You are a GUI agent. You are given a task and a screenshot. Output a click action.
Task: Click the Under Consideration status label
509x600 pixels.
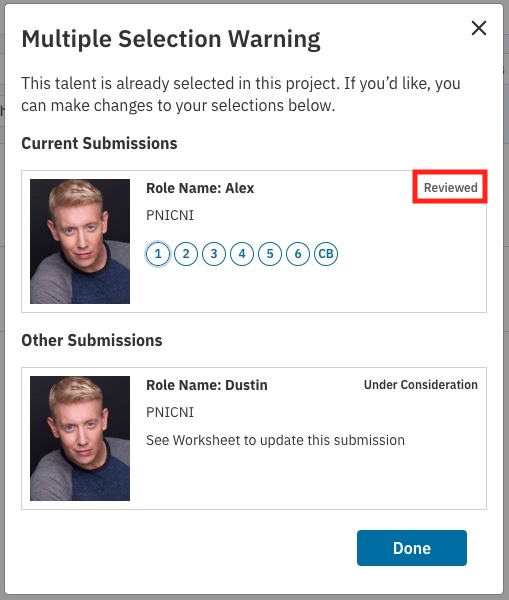421,385
